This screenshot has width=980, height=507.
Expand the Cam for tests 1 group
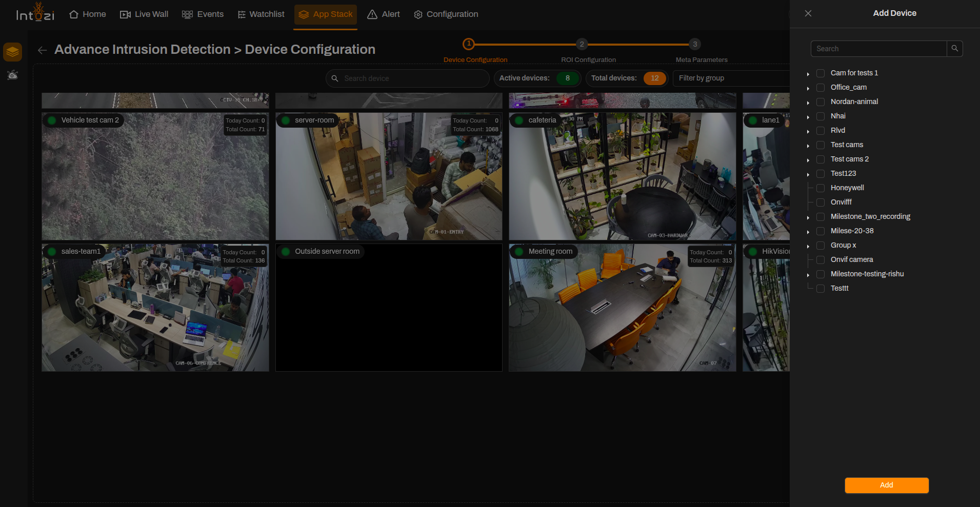pos(808,74)
